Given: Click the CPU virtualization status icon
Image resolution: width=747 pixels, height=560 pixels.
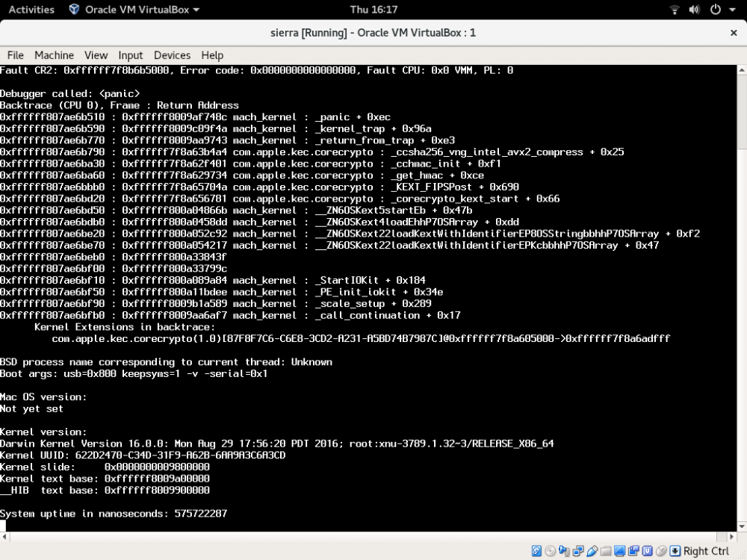Looking at the screenshot, I should click(x=648, y=551).
